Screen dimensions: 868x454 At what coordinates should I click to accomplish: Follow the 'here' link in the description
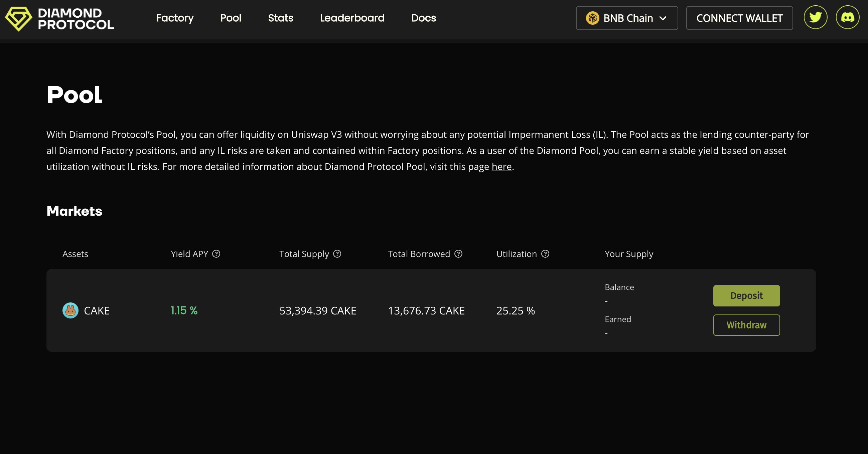coord(501,166)
